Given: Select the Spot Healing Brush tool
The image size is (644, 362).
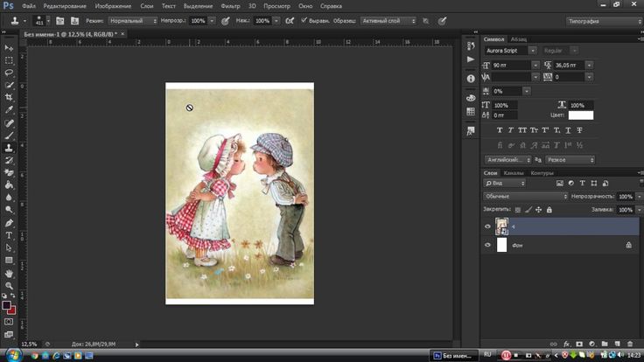Looking at the screenshot, I should (9, 122).
